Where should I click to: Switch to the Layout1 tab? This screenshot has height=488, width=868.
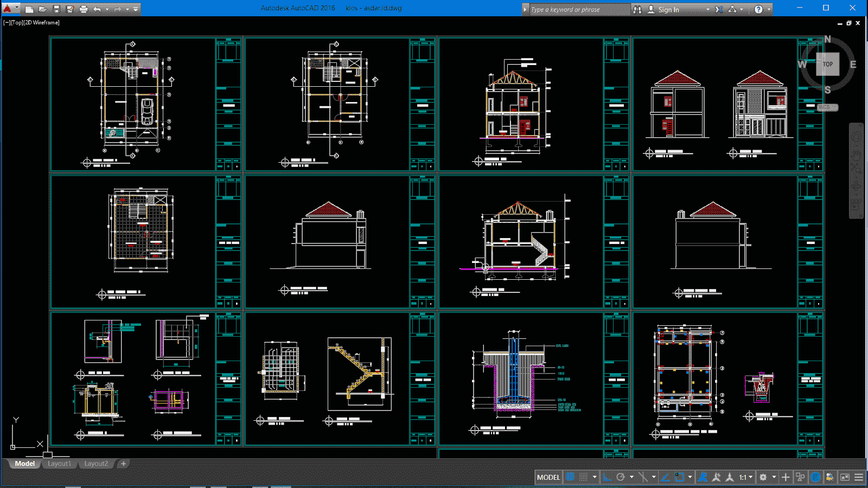(60, 464)
